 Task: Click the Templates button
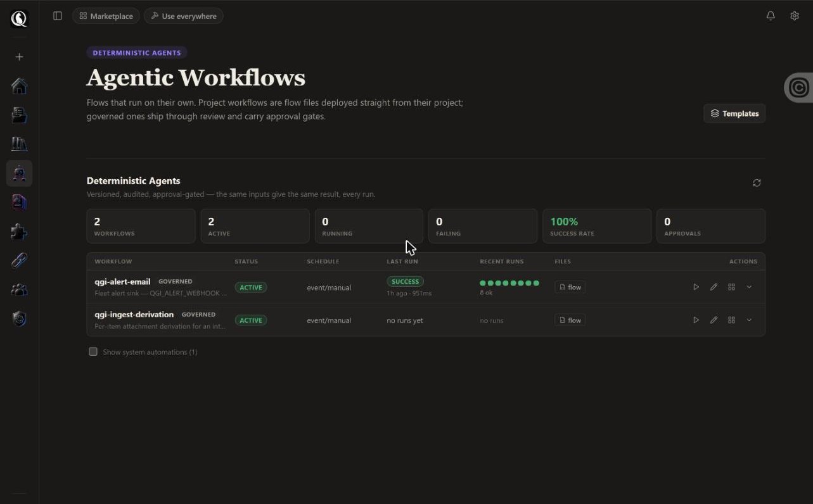pyautogui.click(x=734, y=113)
